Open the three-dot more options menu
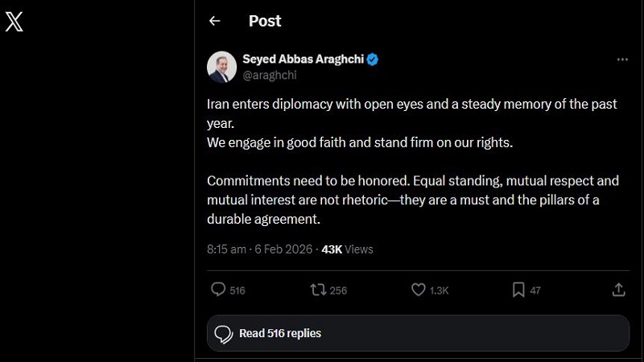This screenshot has width=644, height=362. click(621, 60)
